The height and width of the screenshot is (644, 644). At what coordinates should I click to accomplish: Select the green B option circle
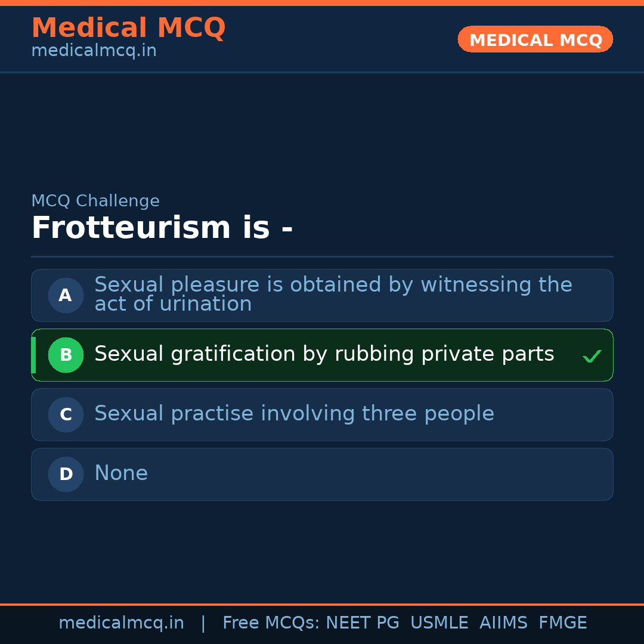(x=66, y=355)
